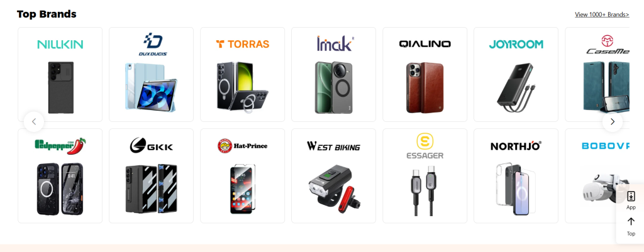Click the QIALINO leather case image

[425, 87]
